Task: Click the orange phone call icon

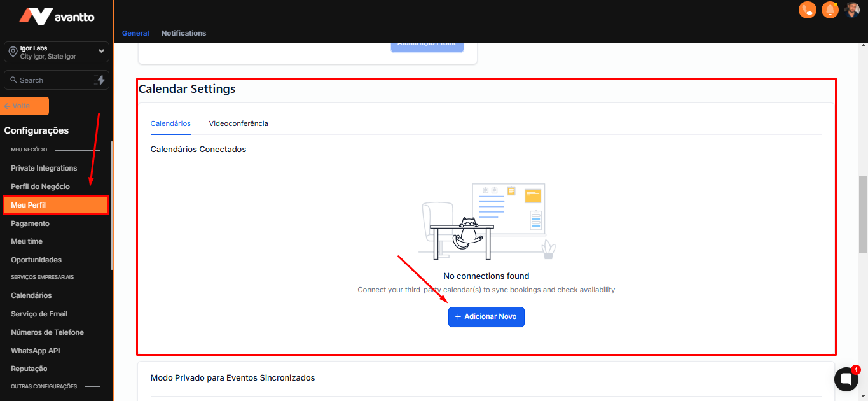Action: coord(807,10)
